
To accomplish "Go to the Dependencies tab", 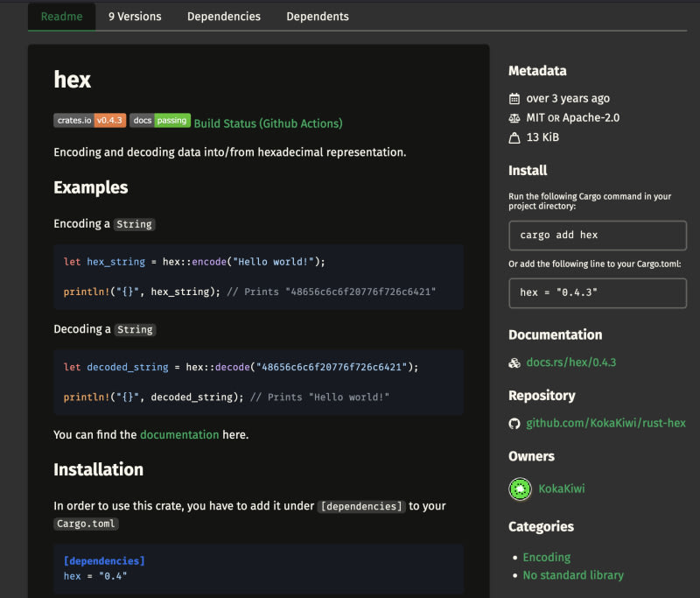I will 224,17.
